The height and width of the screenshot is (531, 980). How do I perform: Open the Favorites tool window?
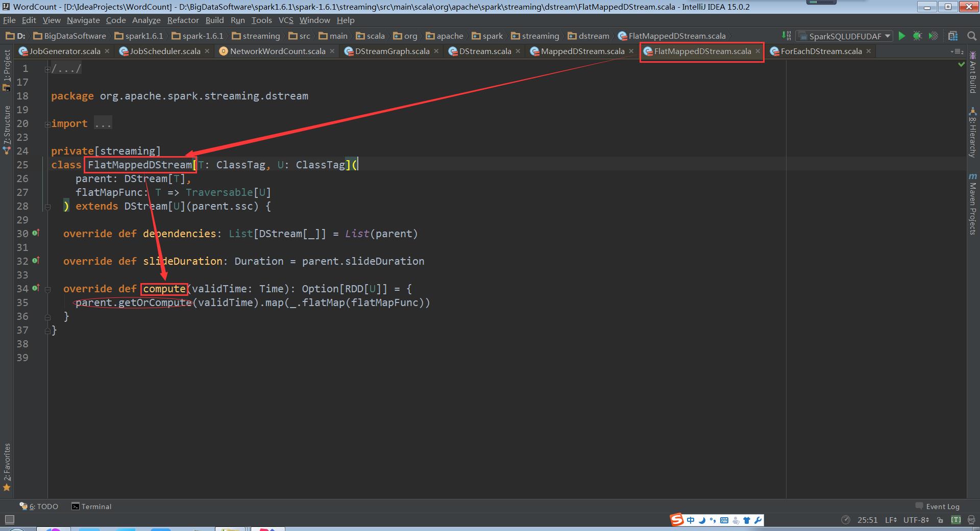click(x=7, y=467)
